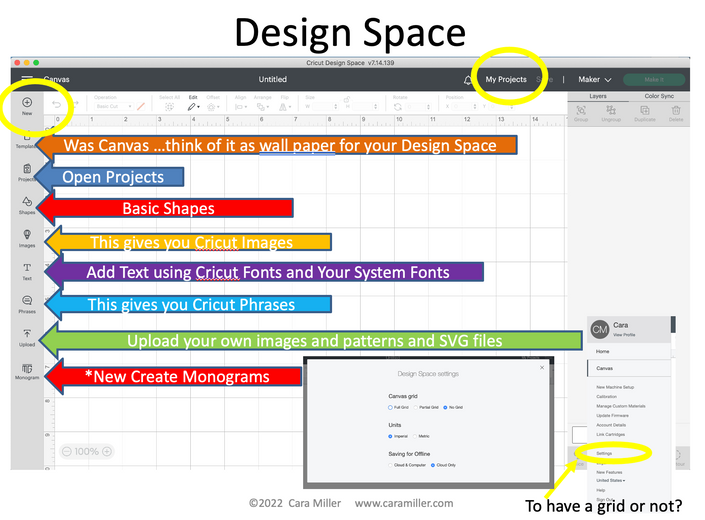Screen dimensions: 705x520
Task: Click the linetype color slash swatch
Action: (141, 107)
